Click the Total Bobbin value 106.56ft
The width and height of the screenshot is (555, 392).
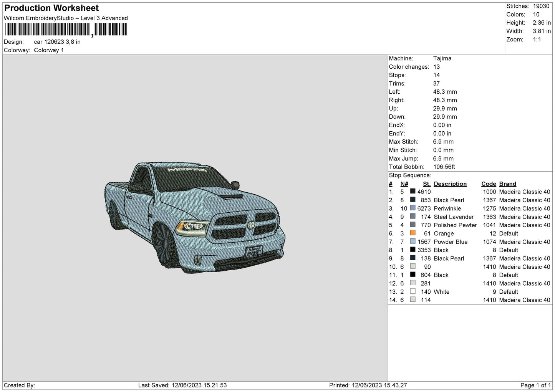(444, 167)
